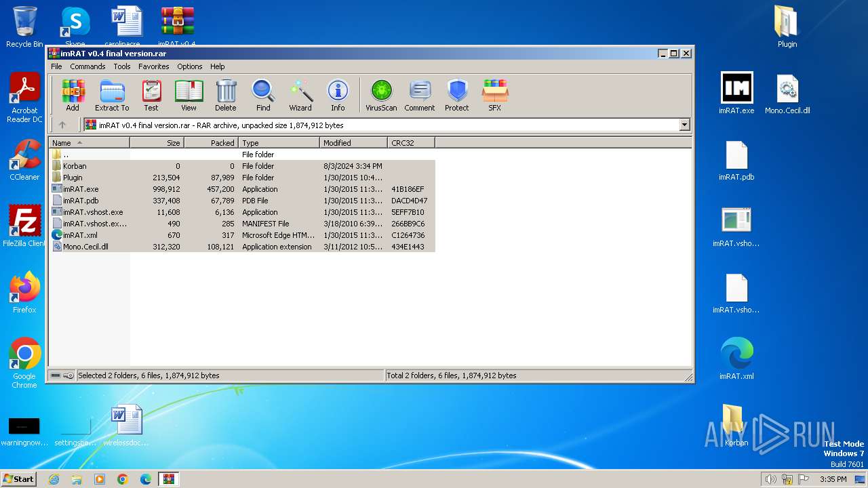Viewport: 868px width, 488px height.
Task: Click the wirelessdoc Word document on desktop
Action: tap(126, 426)
